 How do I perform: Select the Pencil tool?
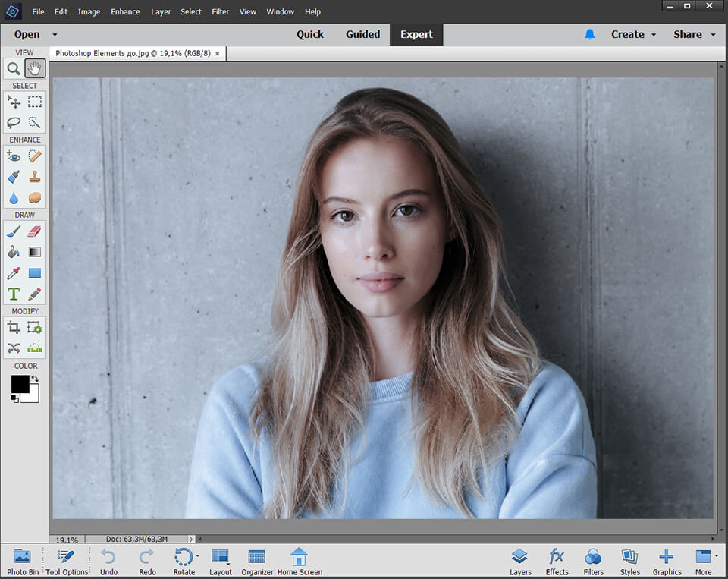point(35,294)
